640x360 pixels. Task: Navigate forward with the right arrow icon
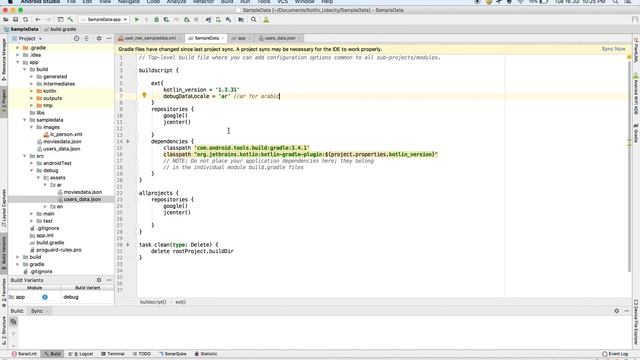click(48, 19)
